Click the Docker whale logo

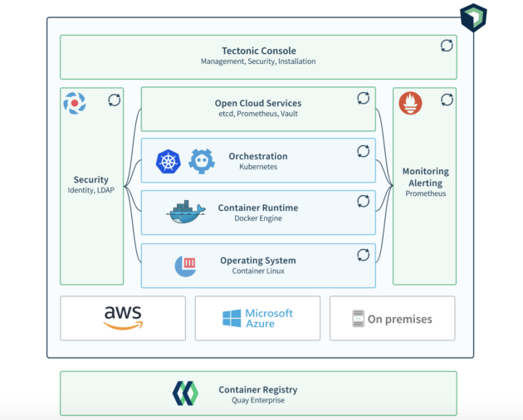(x=186, y=212)
